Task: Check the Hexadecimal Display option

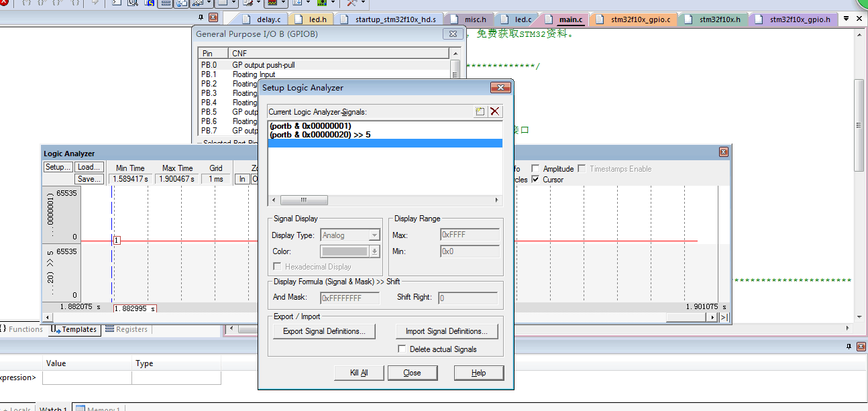Action: click(x=278, y=267)
